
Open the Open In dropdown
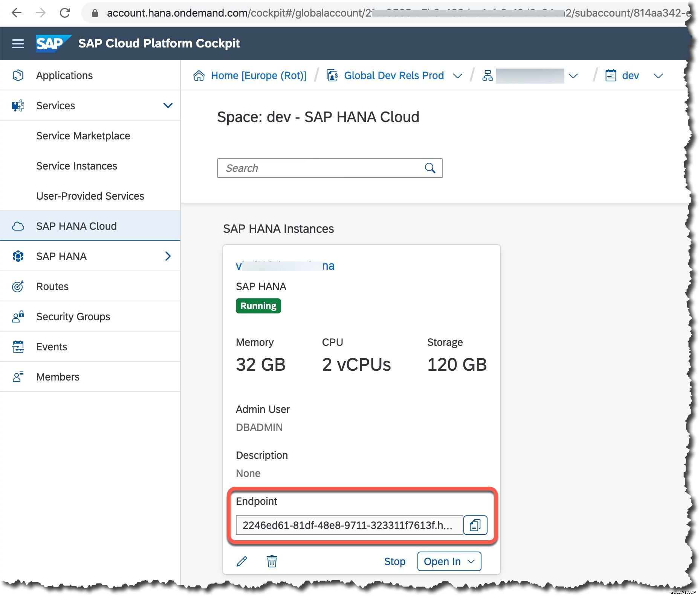click(x=449, y=561)
